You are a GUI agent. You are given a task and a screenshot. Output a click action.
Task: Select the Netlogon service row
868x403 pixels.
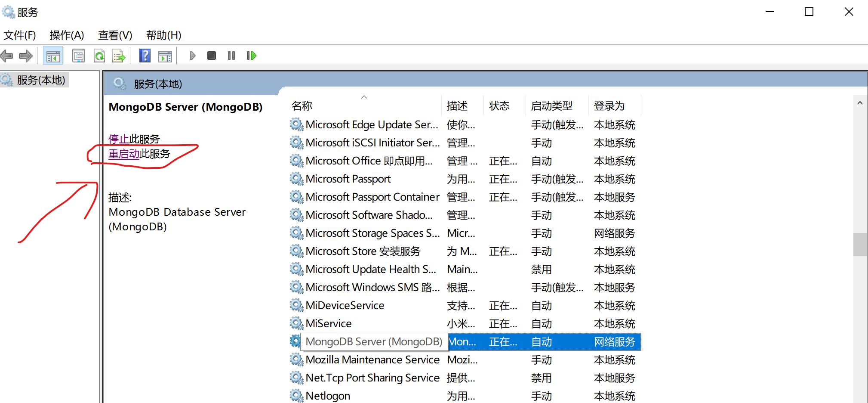(x=465, y=396)
